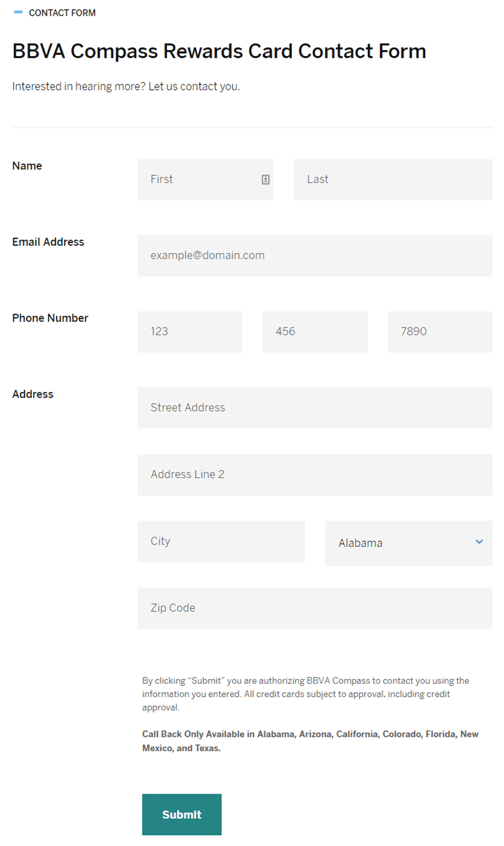Select the Zip Code input field
The image size is (504, 846).
pyautogui.click(x=315, y=608)
